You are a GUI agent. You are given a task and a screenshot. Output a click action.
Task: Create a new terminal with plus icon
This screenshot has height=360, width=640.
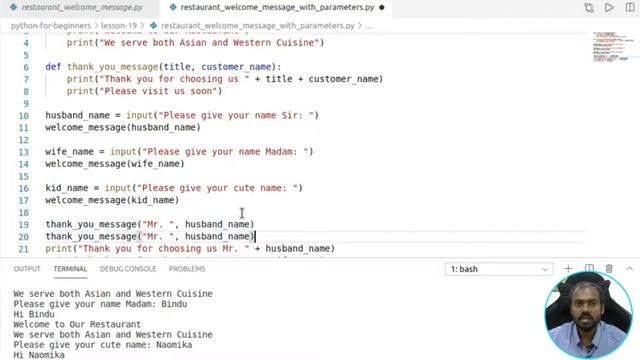[x=568, y=269]
